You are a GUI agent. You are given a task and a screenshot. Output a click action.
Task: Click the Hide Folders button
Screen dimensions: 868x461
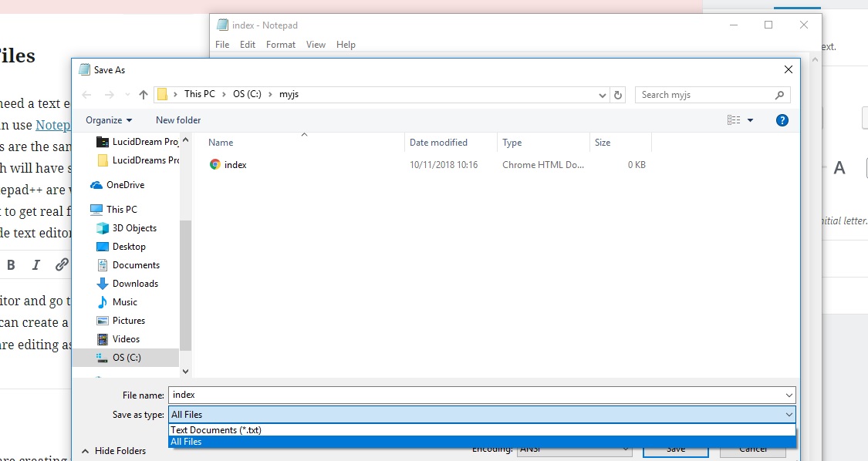coord(114,450)
